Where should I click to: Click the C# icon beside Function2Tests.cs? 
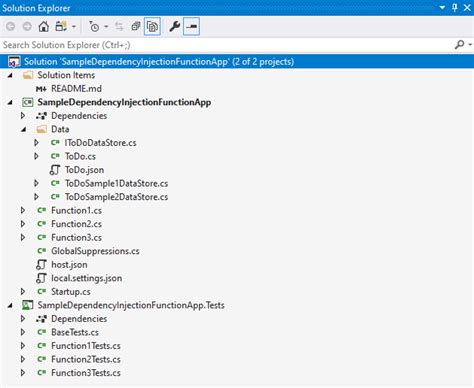tap(41, 359)
